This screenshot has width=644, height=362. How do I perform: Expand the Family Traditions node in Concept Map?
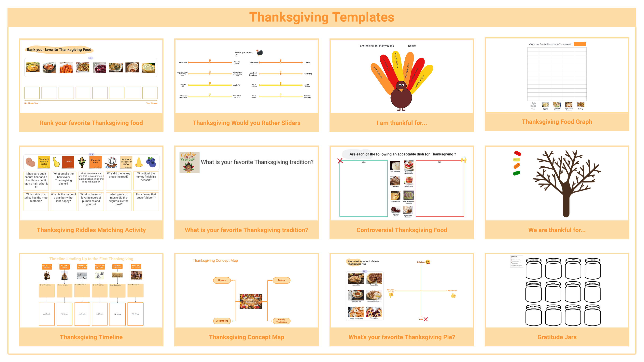click(282, 320)
